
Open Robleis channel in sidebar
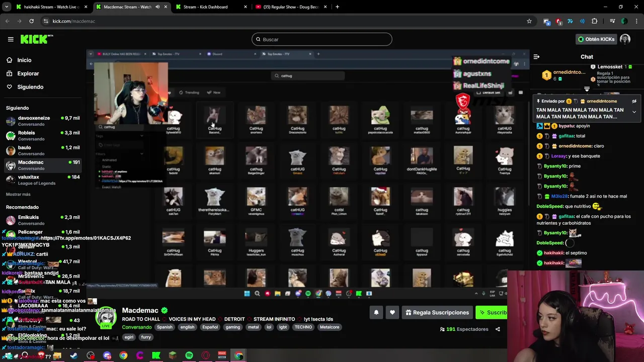42,136
